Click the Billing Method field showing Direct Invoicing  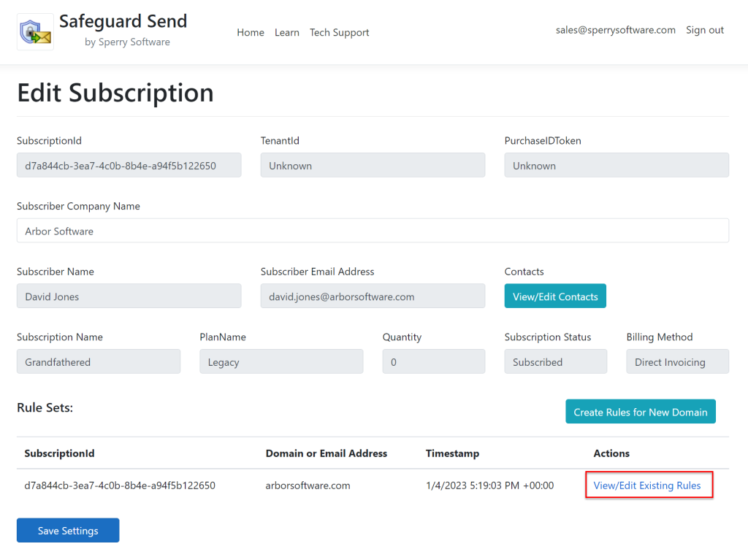[x=677, y=361]
